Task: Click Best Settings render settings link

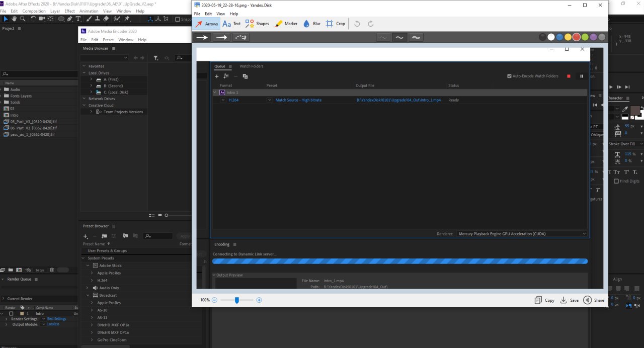Action: 56,319
